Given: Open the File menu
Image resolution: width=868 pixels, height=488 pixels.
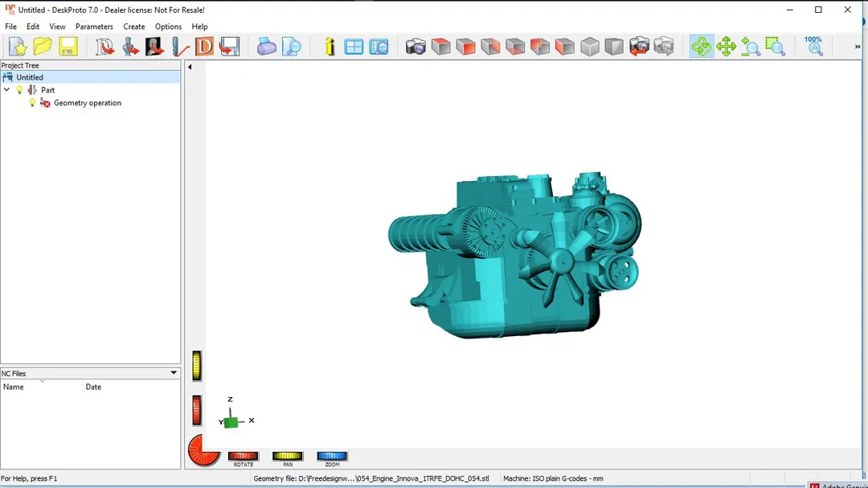Looking at the screenshot, I should coord(10,27).
